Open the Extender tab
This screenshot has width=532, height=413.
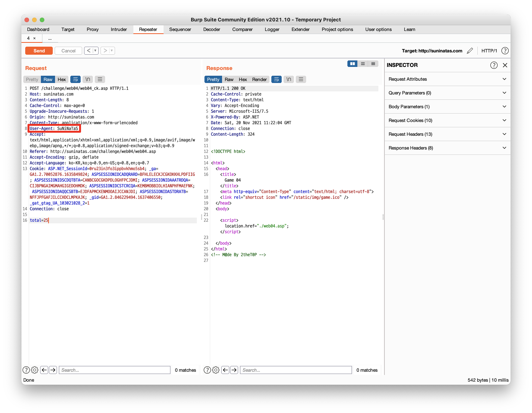[301, 29]
